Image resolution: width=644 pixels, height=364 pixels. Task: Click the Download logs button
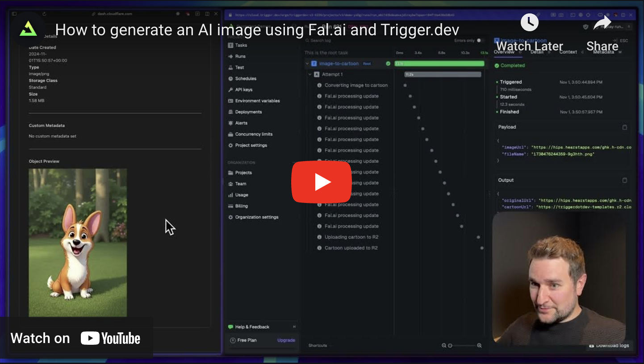pos(609,346)
